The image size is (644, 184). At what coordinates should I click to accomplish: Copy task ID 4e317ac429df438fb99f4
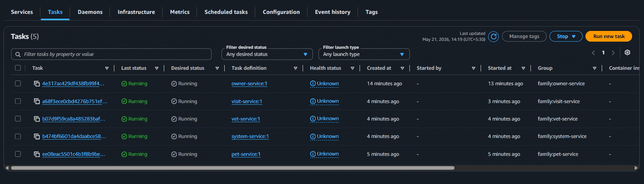(37, 84)
